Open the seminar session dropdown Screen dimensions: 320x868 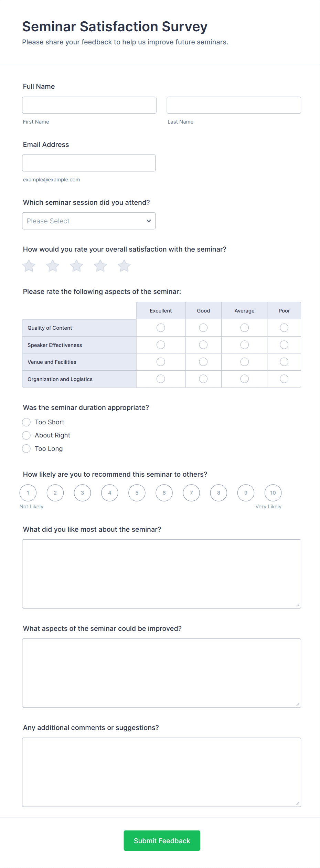89,221
